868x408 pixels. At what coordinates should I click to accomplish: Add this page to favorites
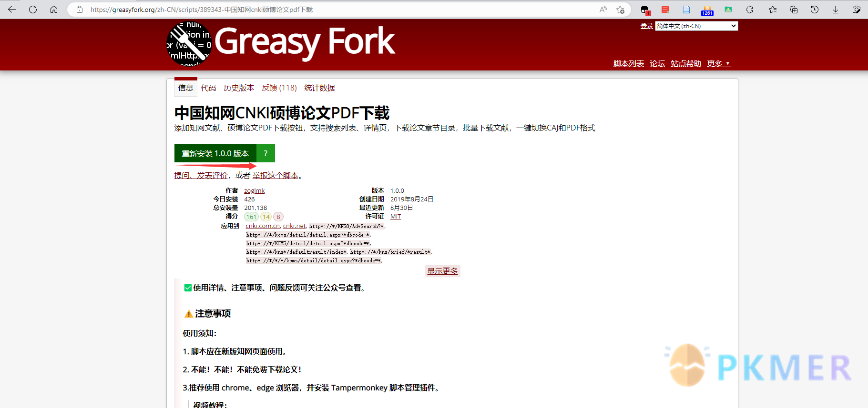tap(620, 10)
